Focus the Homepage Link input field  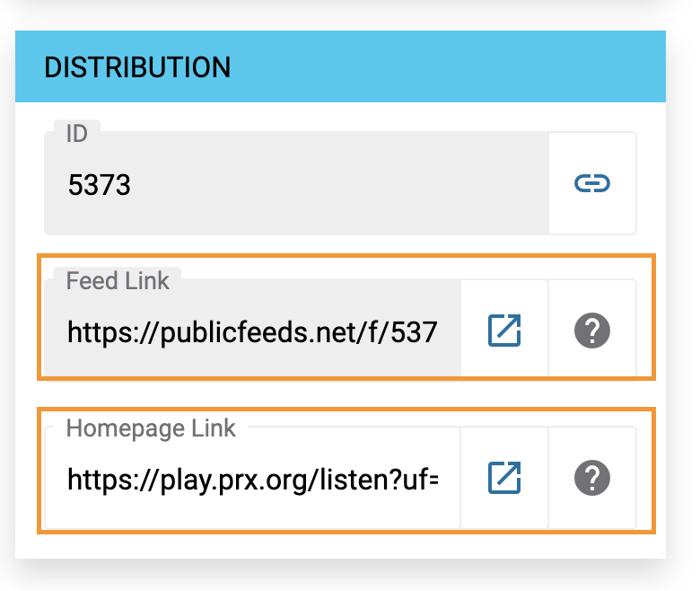252,478
